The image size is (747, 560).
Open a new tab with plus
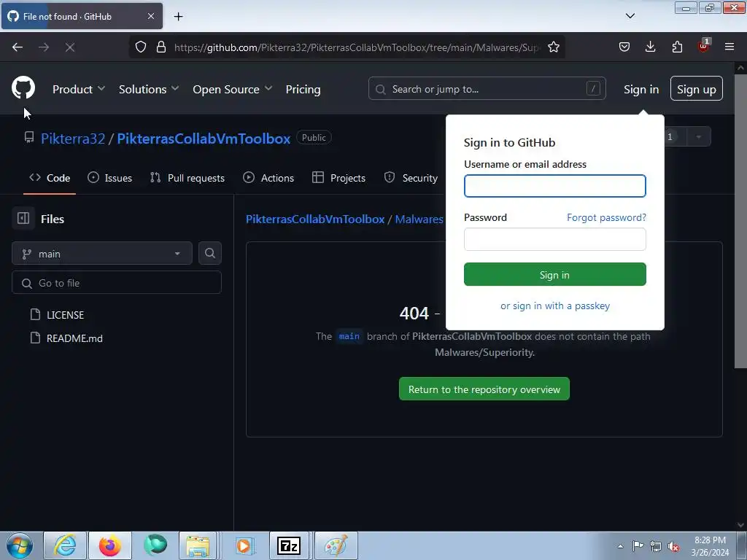click(178, 17)
